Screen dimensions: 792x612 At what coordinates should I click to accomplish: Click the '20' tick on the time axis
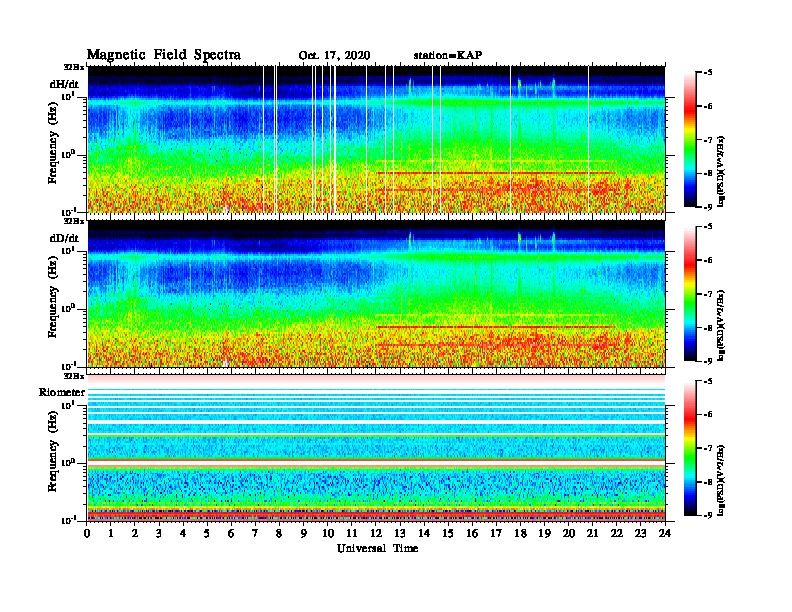pyautogui.click(x=569, y=533)
